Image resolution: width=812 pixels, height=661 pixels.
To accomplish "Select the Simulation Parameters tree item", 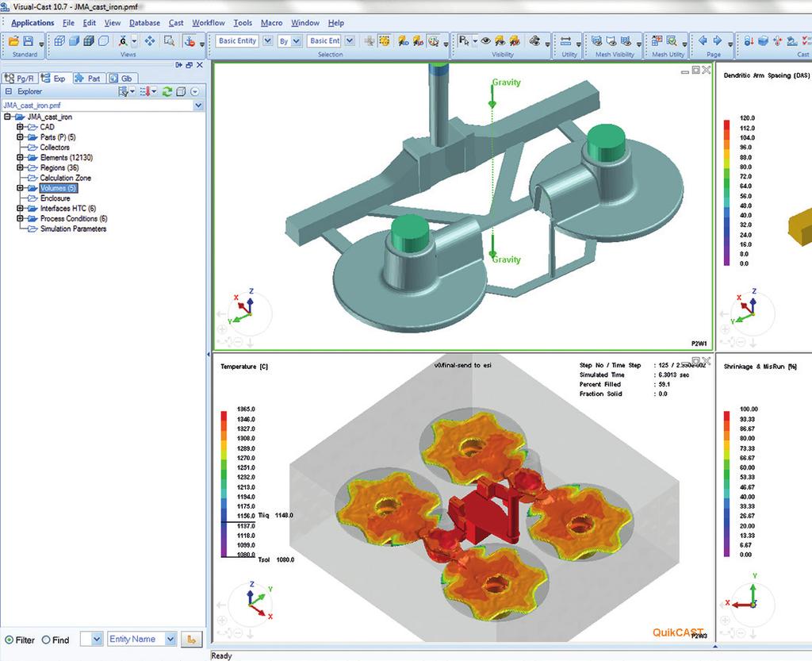I will click(x=73, y=229).
